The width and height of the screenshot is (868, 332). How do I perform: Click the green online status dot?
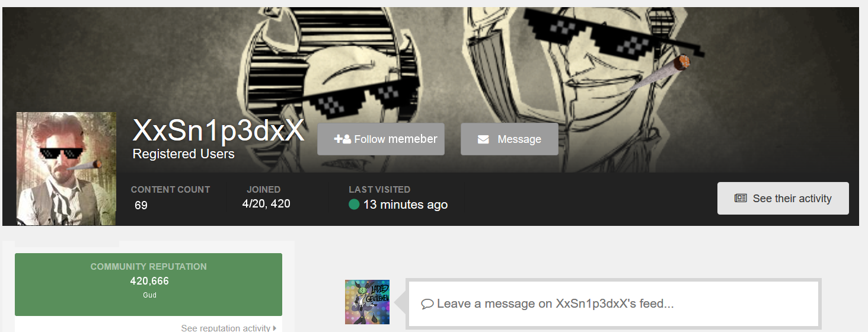[354, 205]
